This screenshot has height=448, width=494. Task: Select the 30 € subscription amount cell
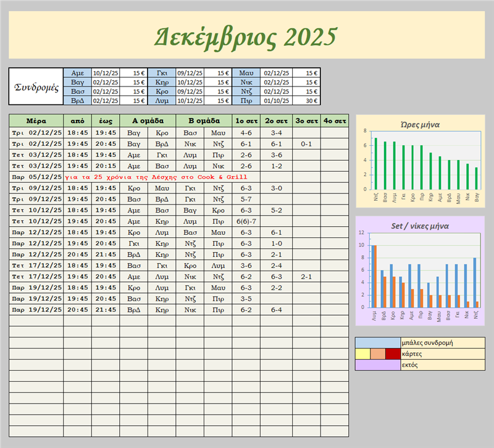(x=306, y=101)
